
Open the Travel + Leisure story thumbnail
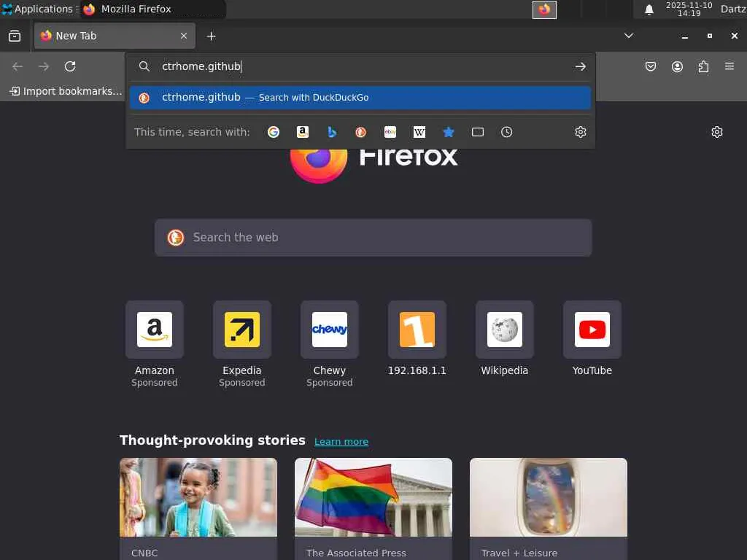(x=549, y=497)
